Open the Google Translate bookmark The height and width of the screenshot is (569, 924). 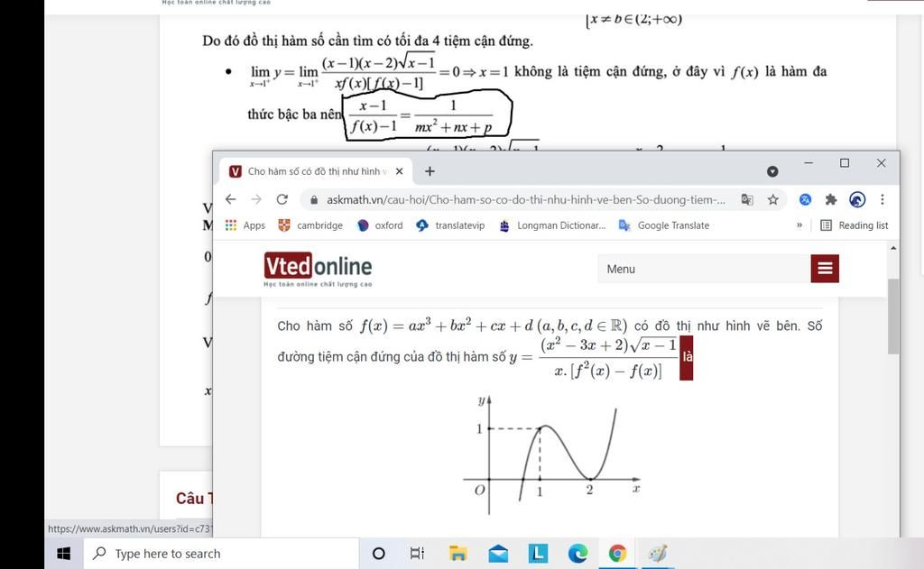point(664,225)
